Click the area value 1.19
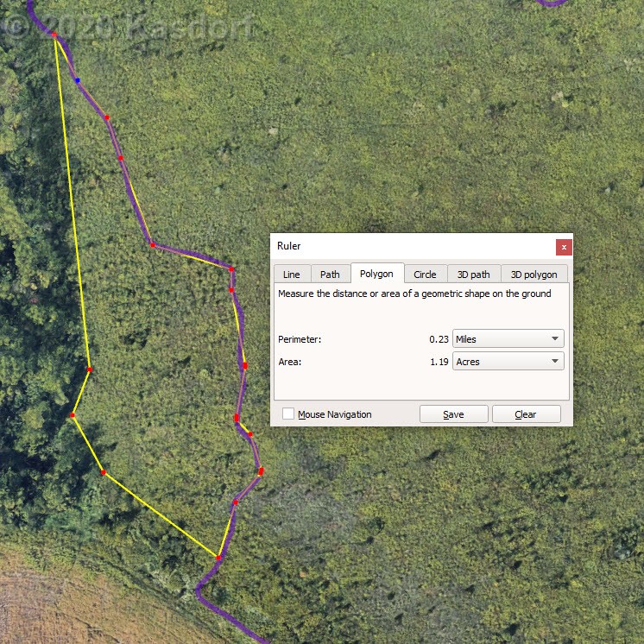The image size is (644, 644). (x=439, y=362)
